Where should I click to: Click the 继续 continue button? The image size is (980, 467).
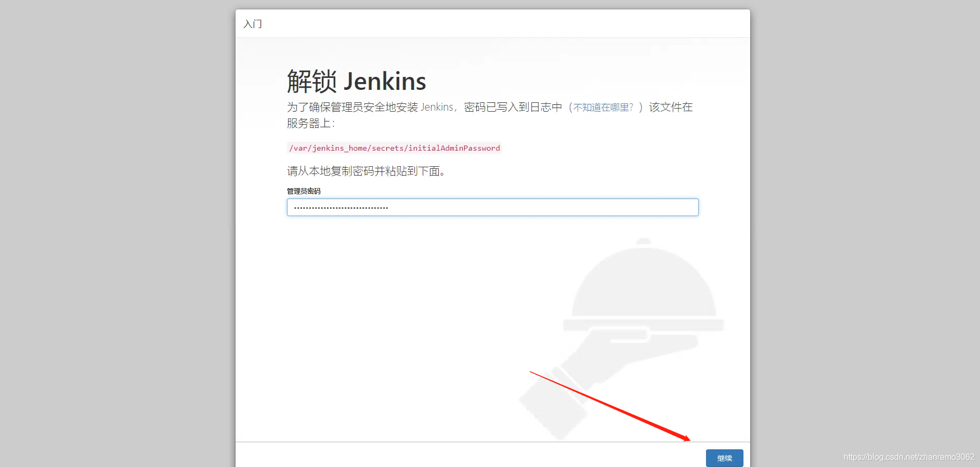click(724, 458)
